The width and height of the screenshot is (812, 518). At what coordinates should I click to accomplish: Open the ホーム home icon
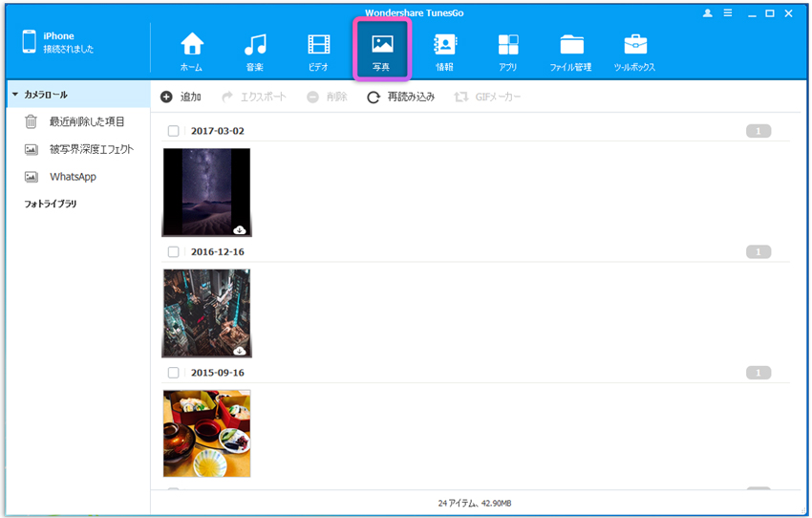192,44
